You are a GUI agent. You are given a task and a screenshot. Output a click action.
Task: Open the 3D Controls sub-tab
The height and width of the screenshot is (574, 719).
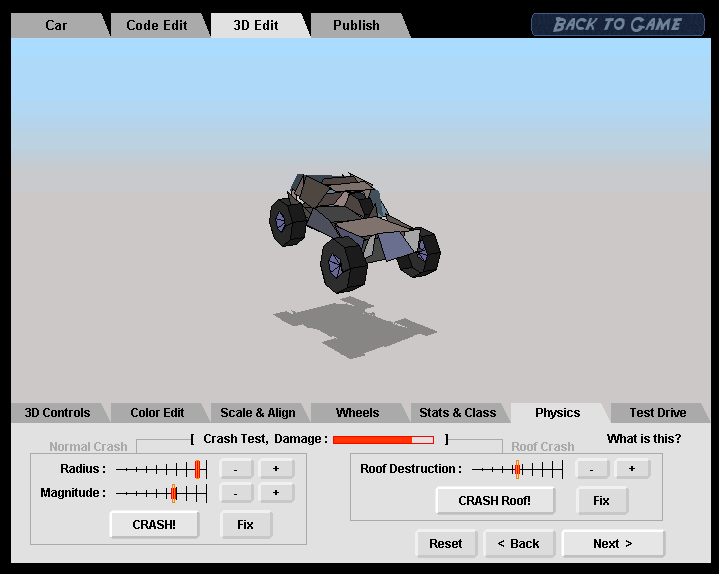coord(57,413)
